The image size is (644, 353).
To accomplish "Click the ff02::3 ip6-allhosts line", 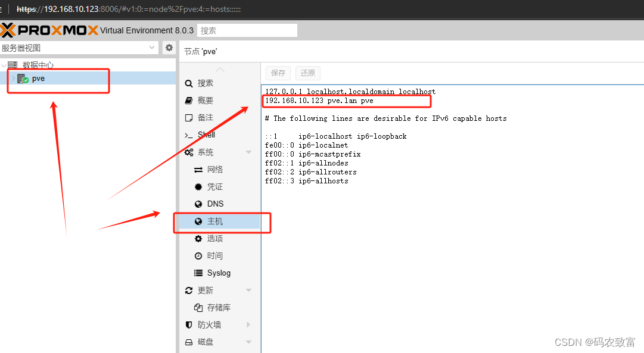I will coord(306,181).
